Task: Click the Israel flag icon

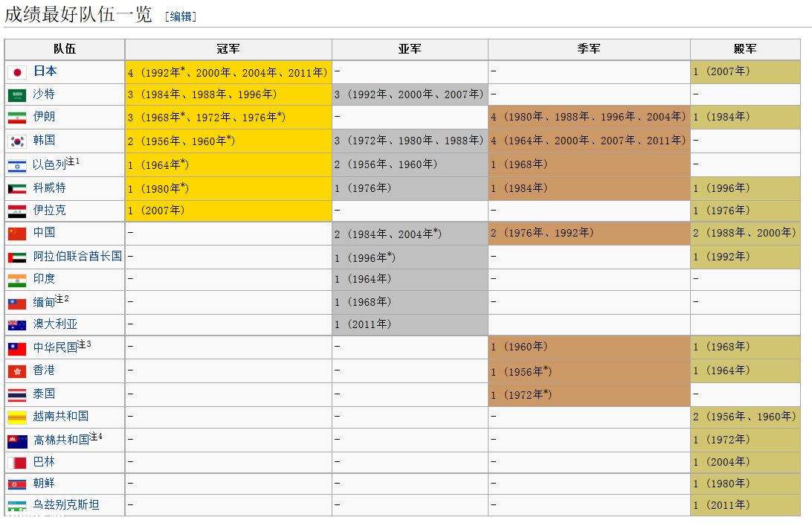Action: tap(17, 166)
